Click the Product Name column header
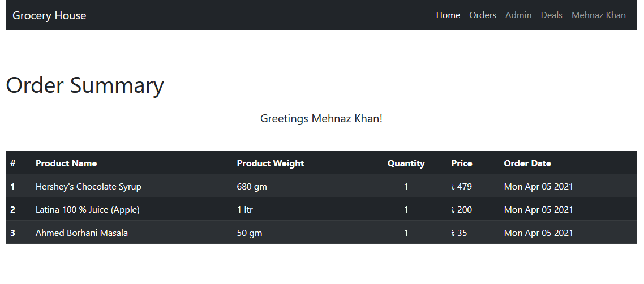This screenshot has height=284, width=644. (66, 163)
